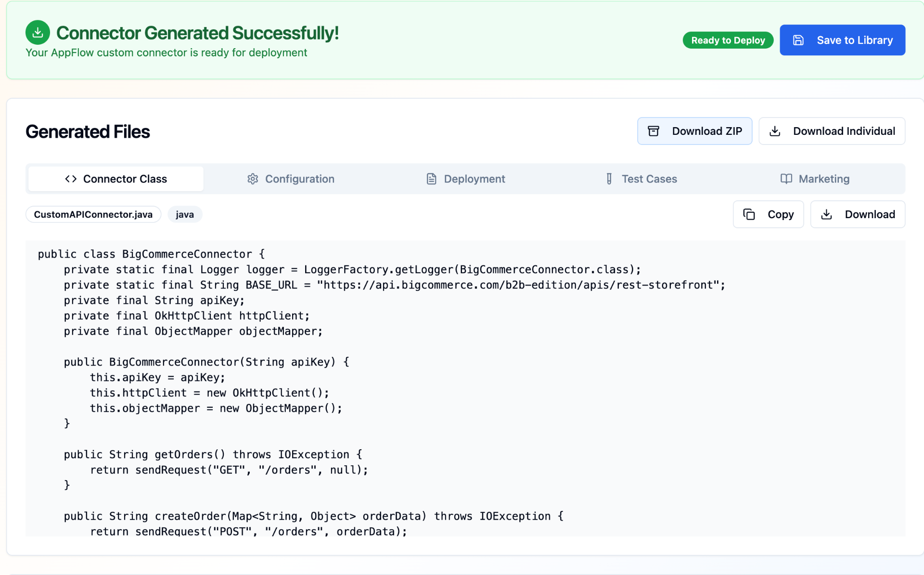Click the gear icon beside Configuration
This screenshot has width=924, height=575.
click(253, 179)
